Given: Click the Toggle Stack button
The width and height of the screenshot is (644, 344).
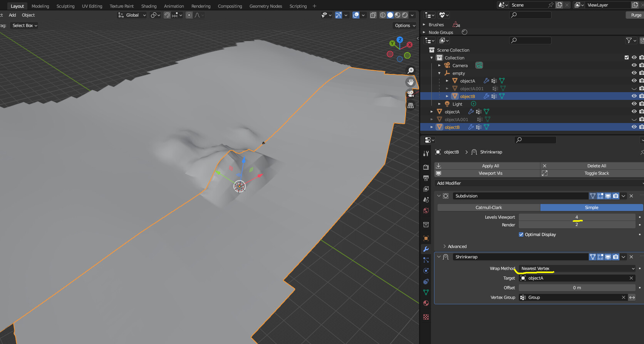Looking at the screenshot, I should point(592,173).
